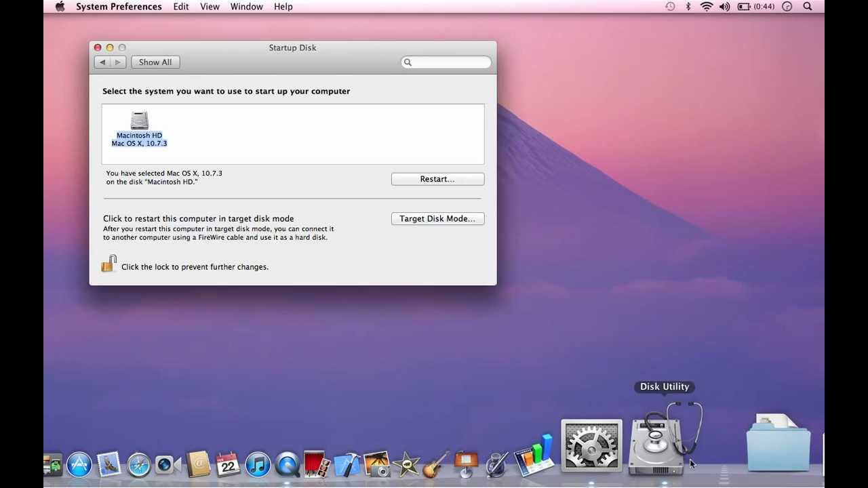Open Safari from the dock
Viewport: 868px width, 488px height.
pyautogui.click(x=139, y=465)
